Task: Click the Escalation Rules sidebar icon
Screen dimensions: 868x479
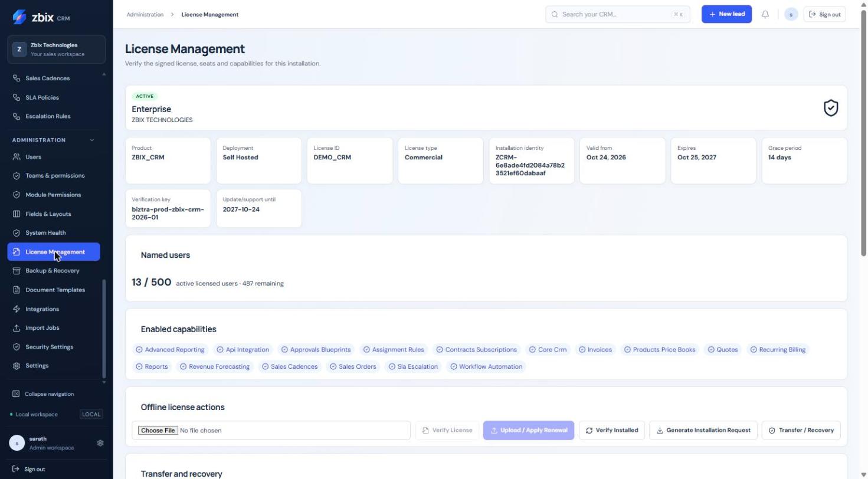Action: 17,116
